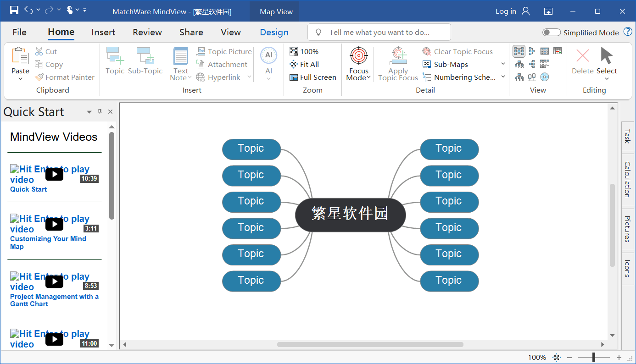
Task: Open the Insert ribbon tab
Action: coord(103,32)
